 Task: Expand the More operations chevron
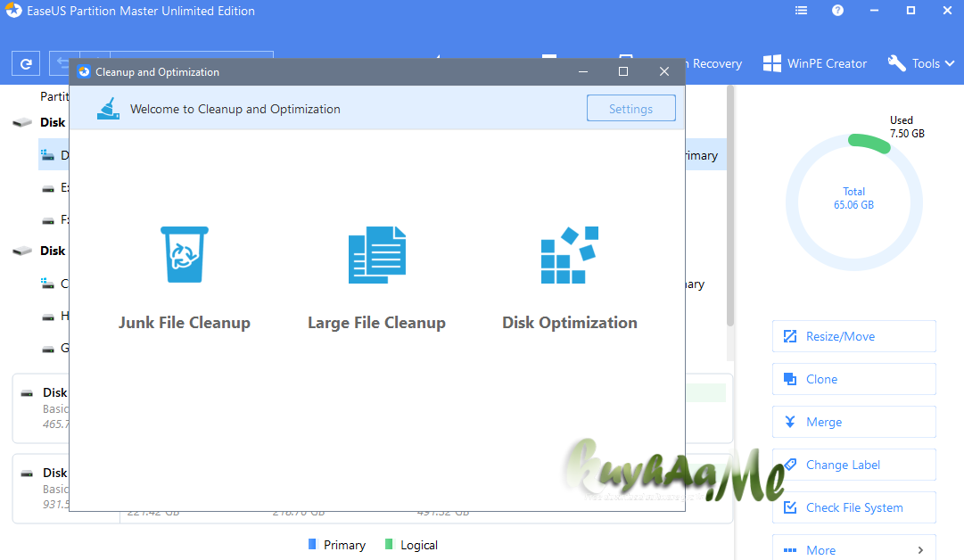point(920,550)
